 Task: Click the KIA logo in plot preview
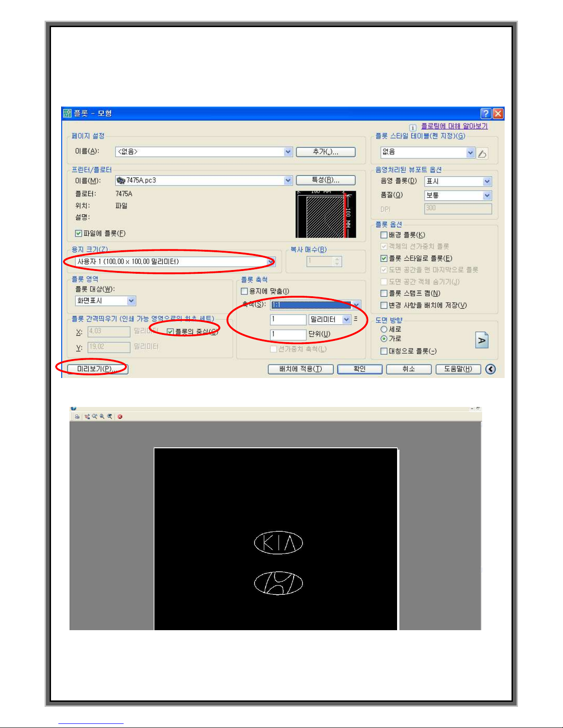point(279,543)
